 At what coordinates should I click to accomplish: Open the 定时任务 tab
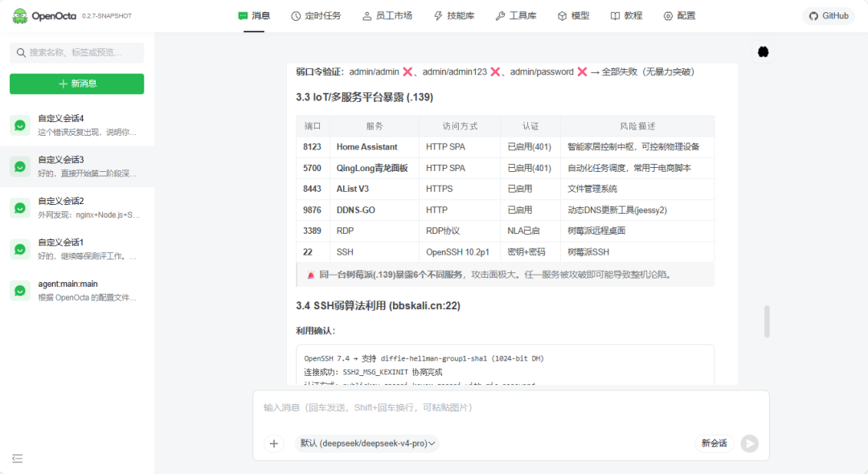[316, 16]
